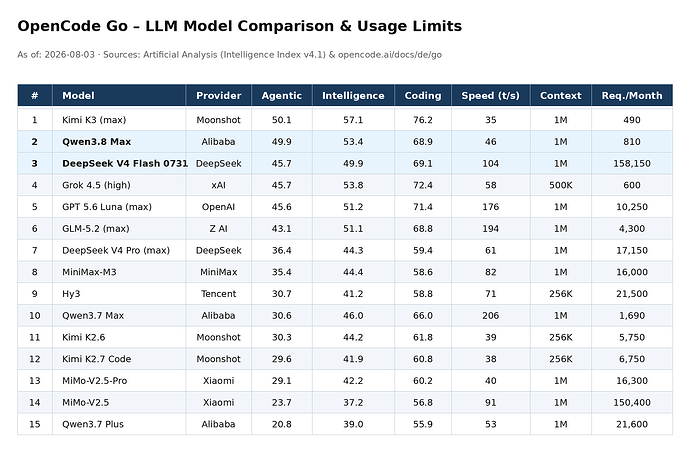Click the OpenAI provider cell
690x451 pixels.
218,207
